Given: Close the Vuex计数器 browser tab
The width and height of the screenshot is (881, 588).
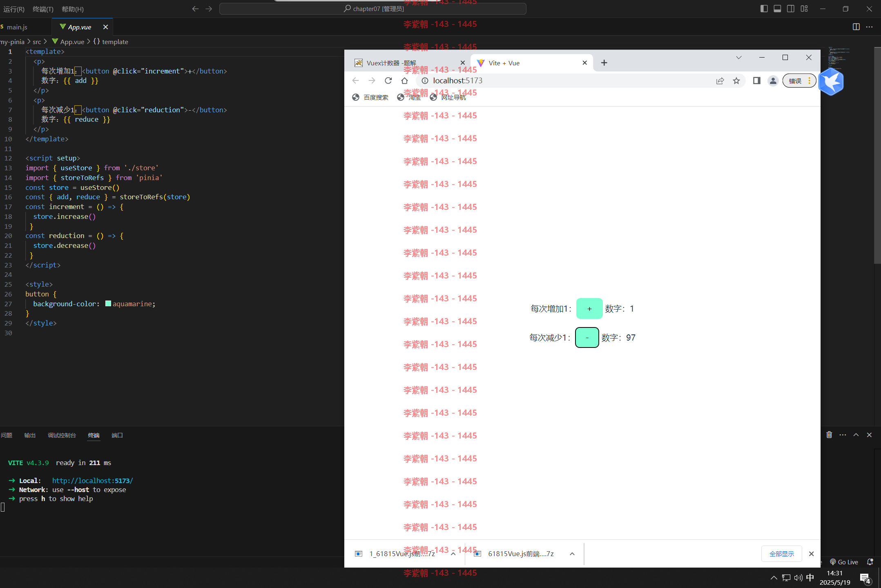Looking at the screenshot, I should 462,63.
